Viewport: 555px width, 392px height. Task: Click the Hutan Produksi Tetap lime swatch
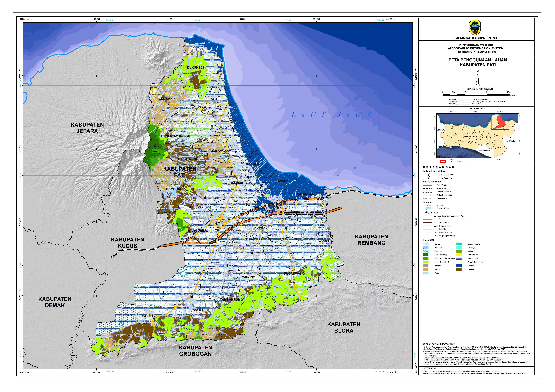[426, 262]
